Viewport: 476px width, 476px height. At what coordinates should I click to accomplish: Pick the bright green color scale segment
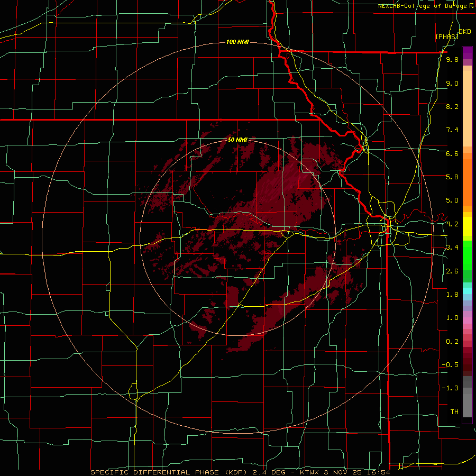click(x=467, y=255)
